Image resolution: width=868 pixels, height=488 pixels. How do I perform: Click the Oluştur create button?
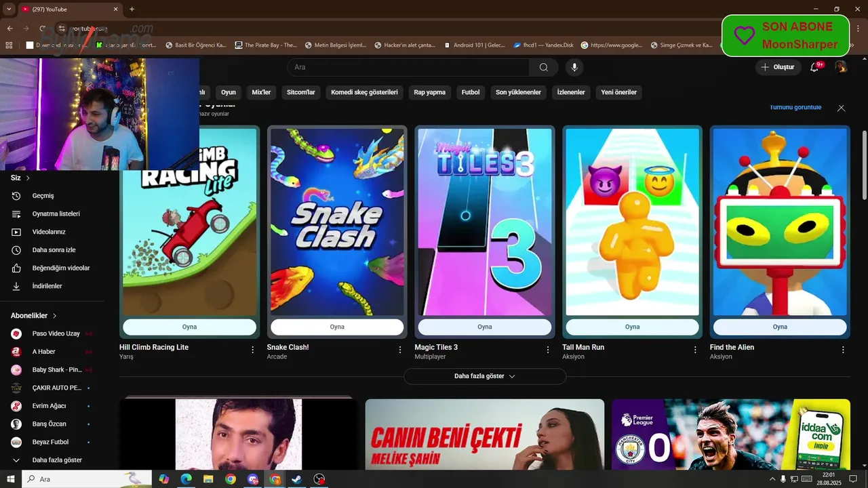point(778,67)
